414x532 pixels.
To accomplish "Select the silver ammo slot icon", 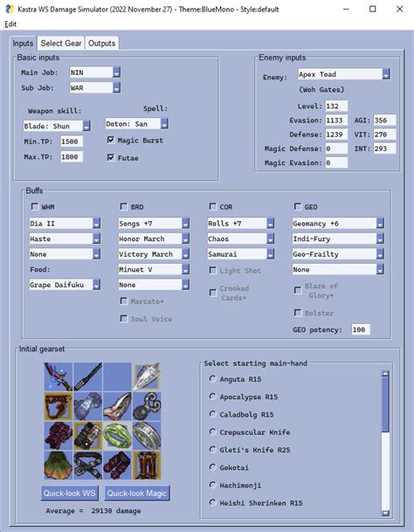I will pyautogui.click(x=147, y=377).
